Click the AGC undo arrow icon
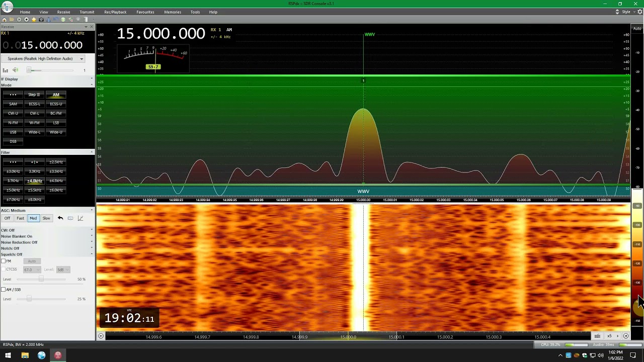Image resolution: width=644 pixels, height=362 pixels. [60, 218]
